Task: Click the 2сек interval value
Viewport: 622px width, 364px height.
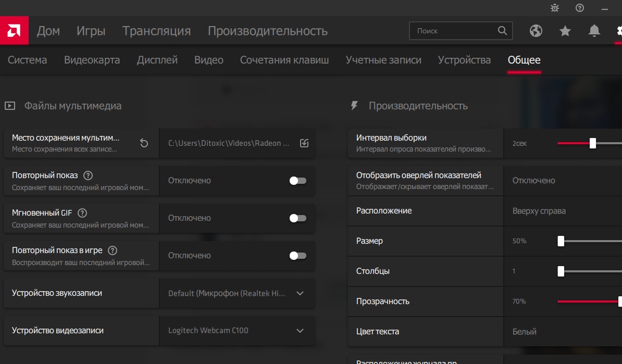Action: tap(520, 144)
